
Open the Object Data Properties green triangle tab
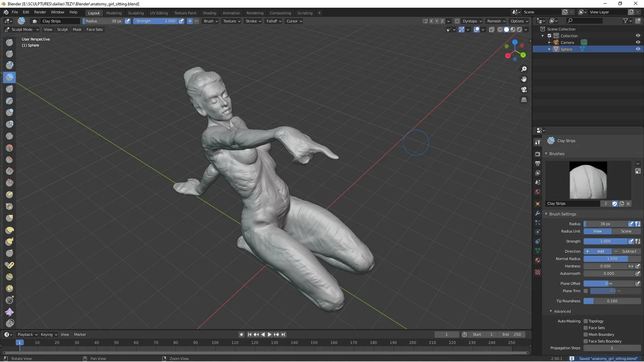point(537,251)
